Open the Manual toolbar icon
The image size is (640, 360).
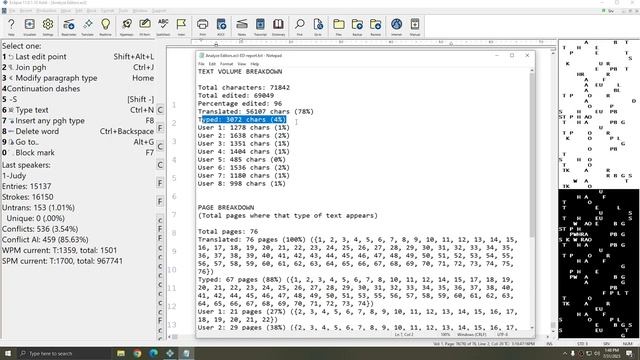[415, 27]
